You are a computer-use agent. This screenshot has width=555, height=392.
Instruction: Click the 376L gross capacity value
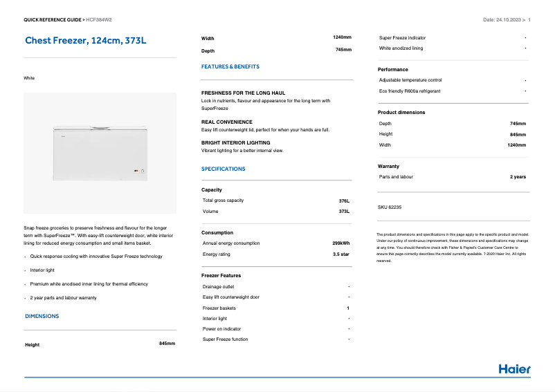click(x=344, y=200)
